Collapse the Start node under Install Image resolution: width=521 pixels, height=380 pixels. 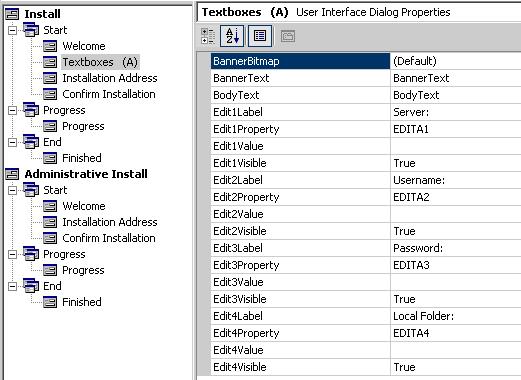point(12,30)
